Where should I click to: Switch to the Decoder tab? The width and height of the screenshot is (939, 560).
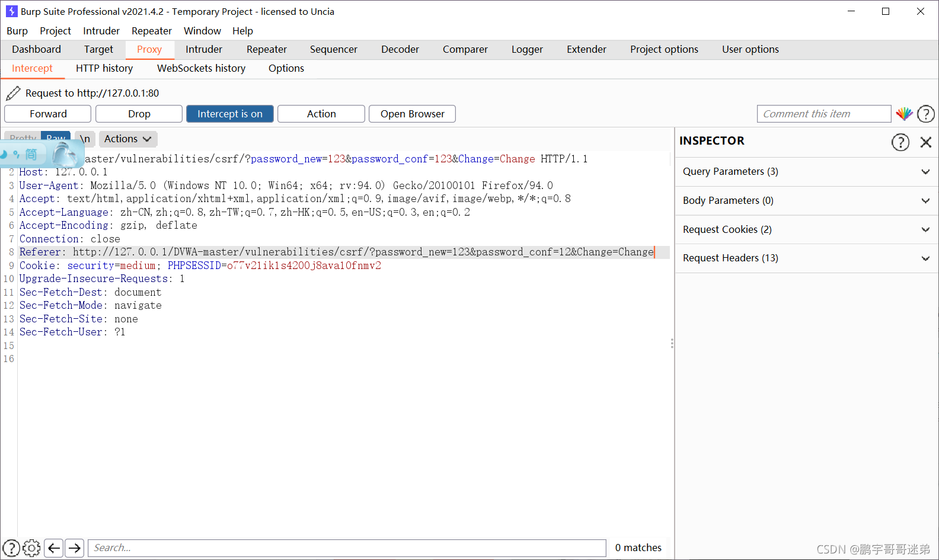tap(400, 49)
